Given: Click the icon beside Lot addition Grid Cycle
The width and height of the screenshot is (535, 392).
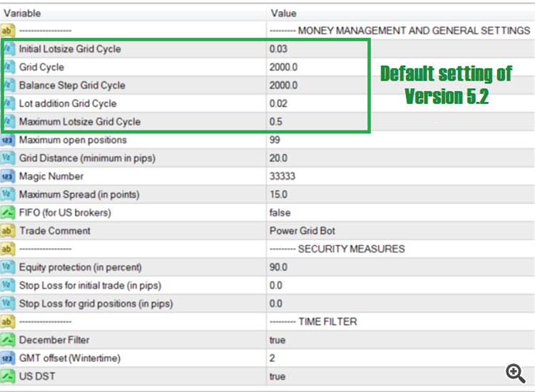Looking at the screenshot, I should (8, 103).
